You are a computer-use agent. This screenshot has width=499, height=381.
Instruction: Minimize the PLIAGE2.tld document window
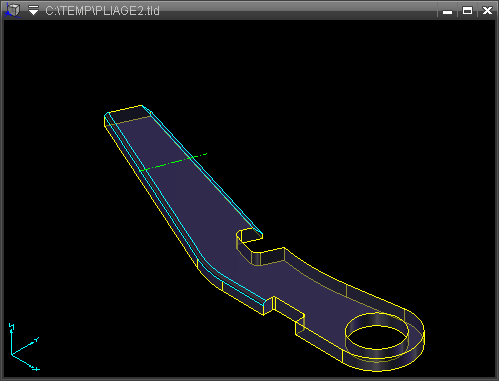click(447, 11)
